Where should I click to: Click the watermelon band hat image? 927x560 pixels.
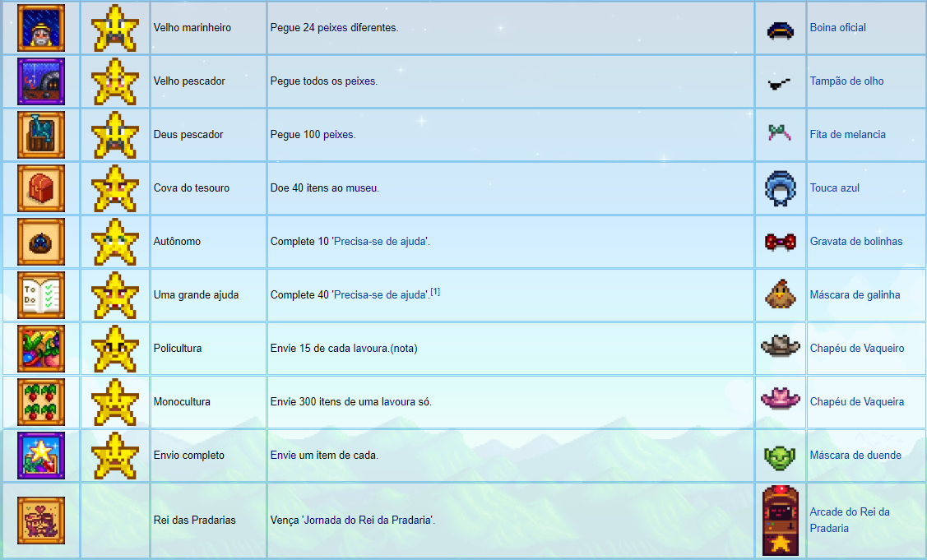(780, 132)
